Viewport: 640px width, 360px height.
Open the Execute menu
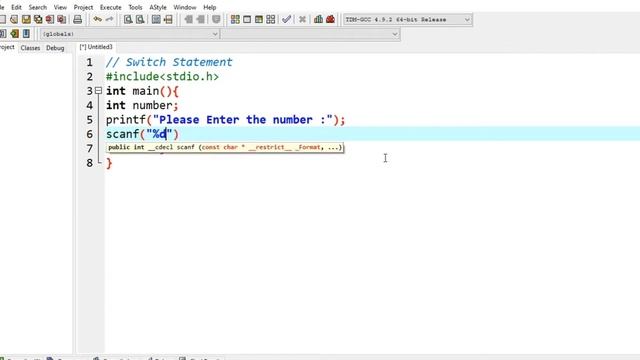click(x=111, y=7)
